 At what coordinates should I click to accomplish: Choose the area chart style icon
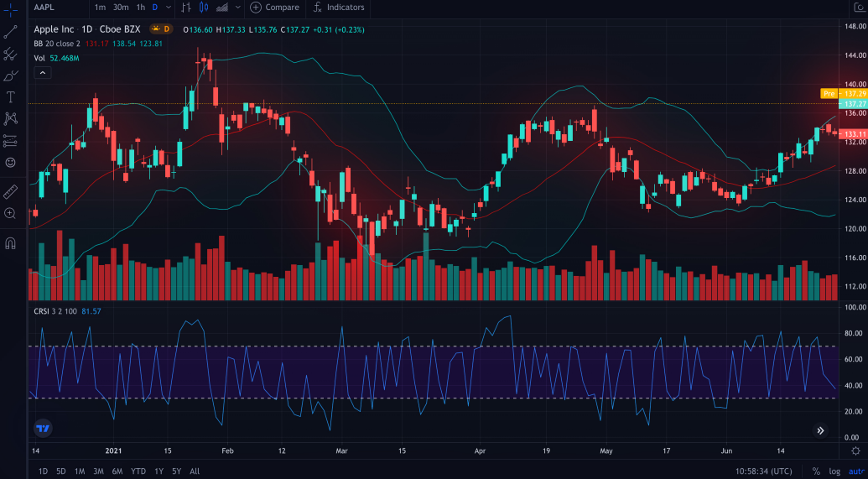222,8
